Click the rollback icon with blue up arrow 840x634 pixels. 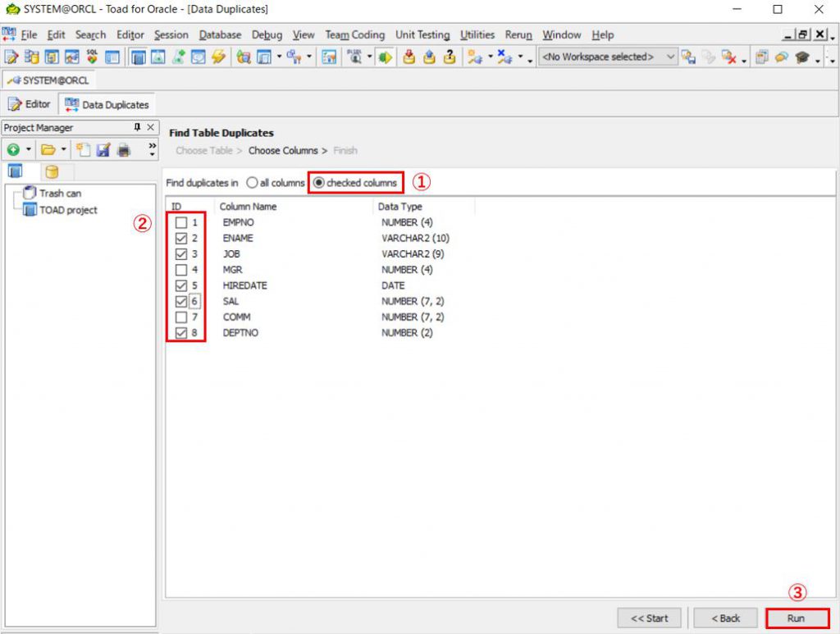coord(430,57)
